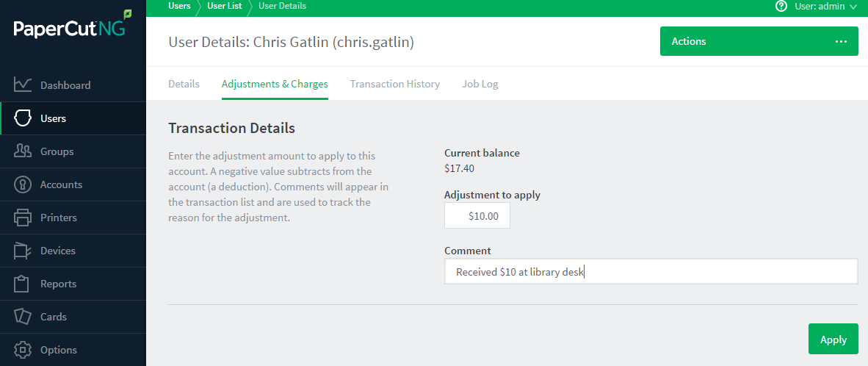Open the Printers icon in sidebar
This screenshot has height=366, width=868.
tap(22, 218)
